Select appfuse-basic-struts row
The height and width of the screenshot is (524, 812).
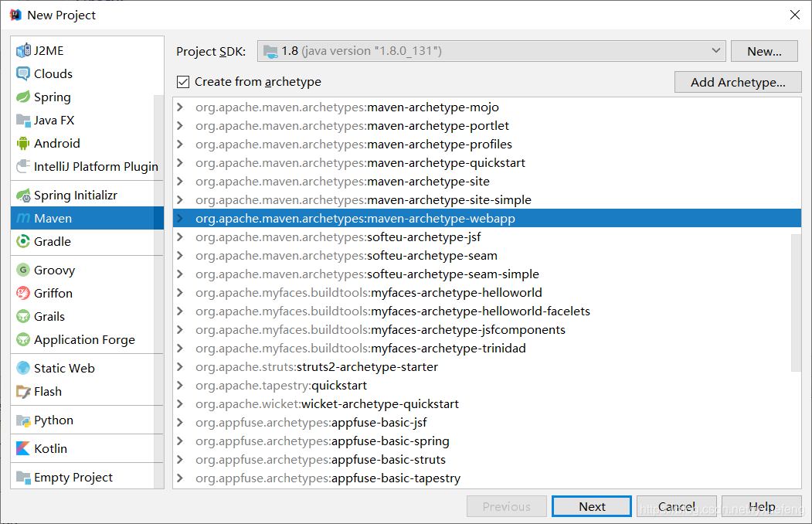(487, 460)
